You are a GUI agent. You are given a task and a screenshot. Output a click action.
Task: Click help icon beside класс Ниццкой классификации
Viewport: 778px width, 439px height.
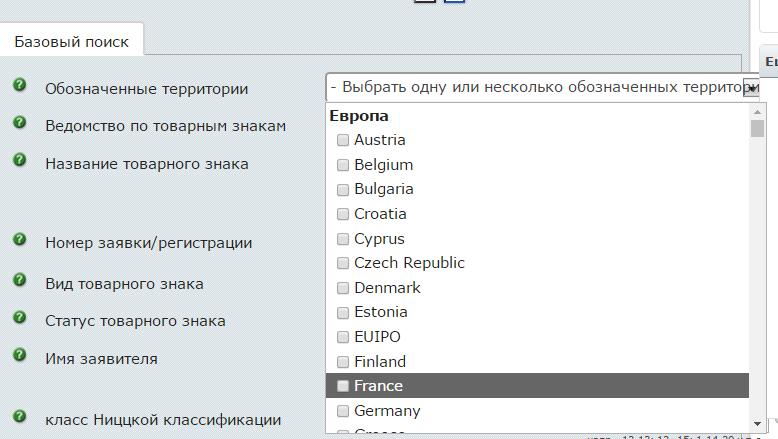point(19,417)
